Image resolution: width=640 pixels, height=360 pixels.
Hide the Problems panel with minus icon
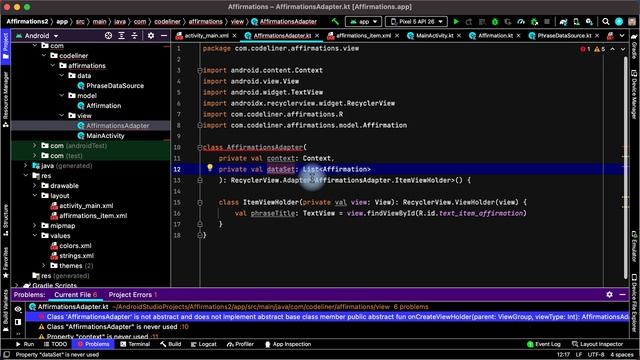622,294
